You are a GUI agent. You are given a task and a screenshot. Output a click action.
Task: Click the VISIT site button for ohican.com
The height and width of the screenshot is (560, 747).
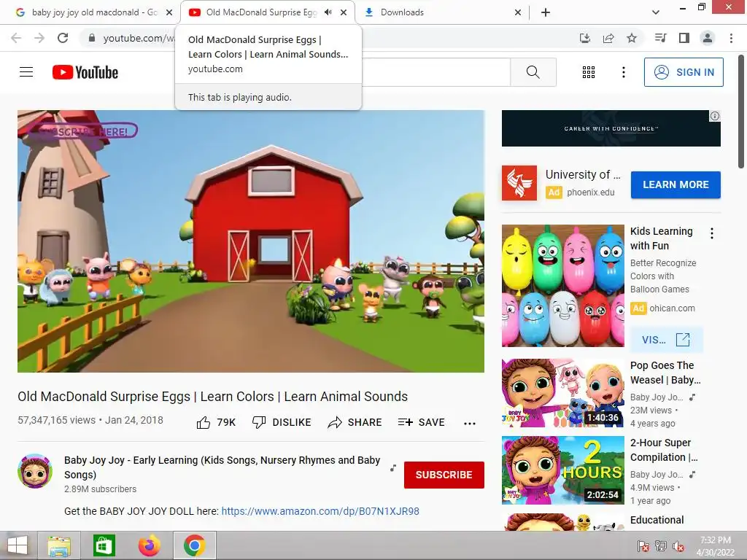(666, 340)
